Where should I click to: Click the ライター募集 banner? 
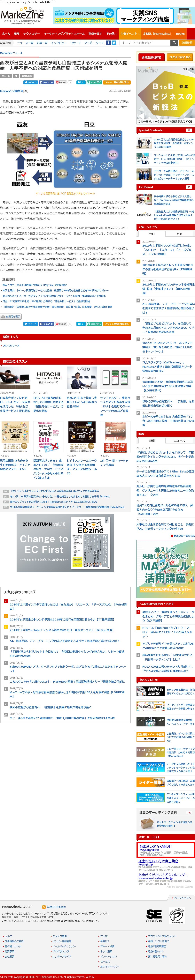150,783
